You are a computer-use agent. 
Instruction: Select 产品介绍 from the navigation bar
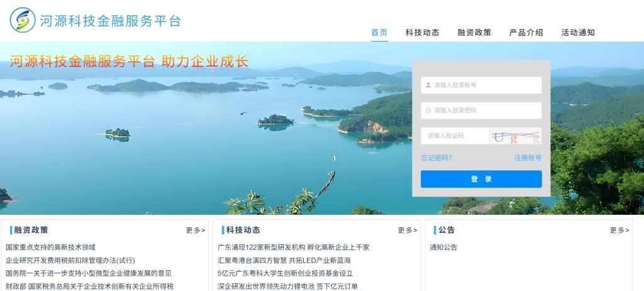click(x=526, y=33)
